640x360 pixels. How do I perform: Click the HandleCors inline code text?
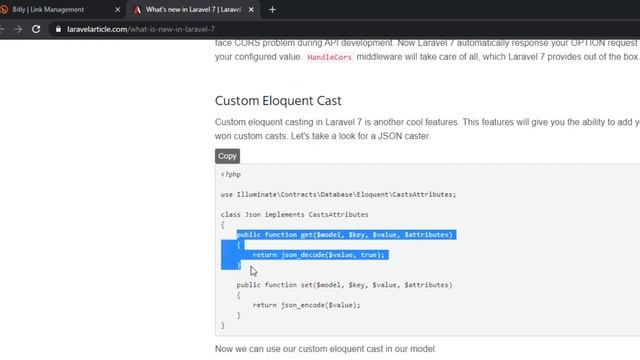click(329, 57)
